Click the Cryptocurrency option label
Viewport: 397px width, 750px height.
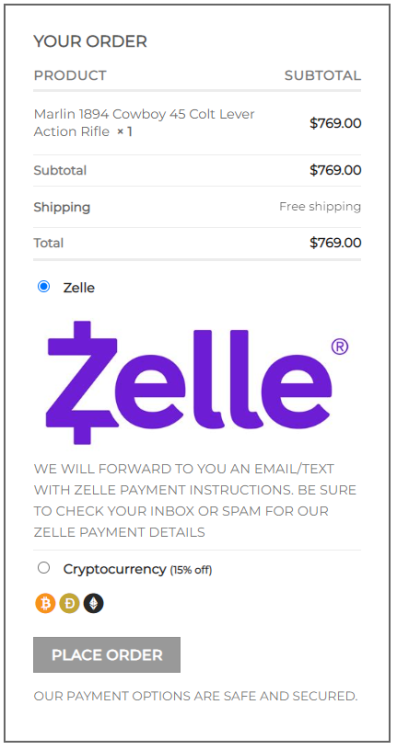(114, 569)
